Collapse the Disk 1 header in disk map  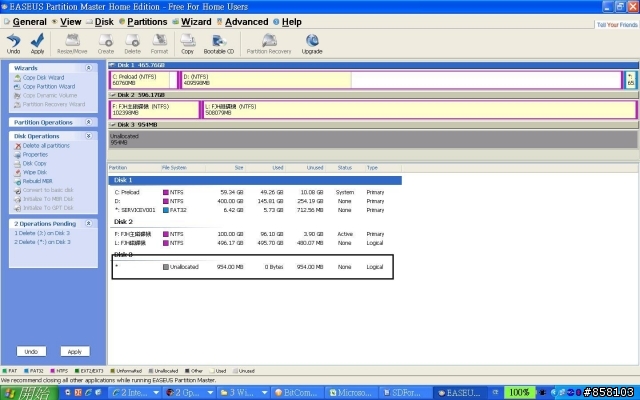[x=112, y=65]
